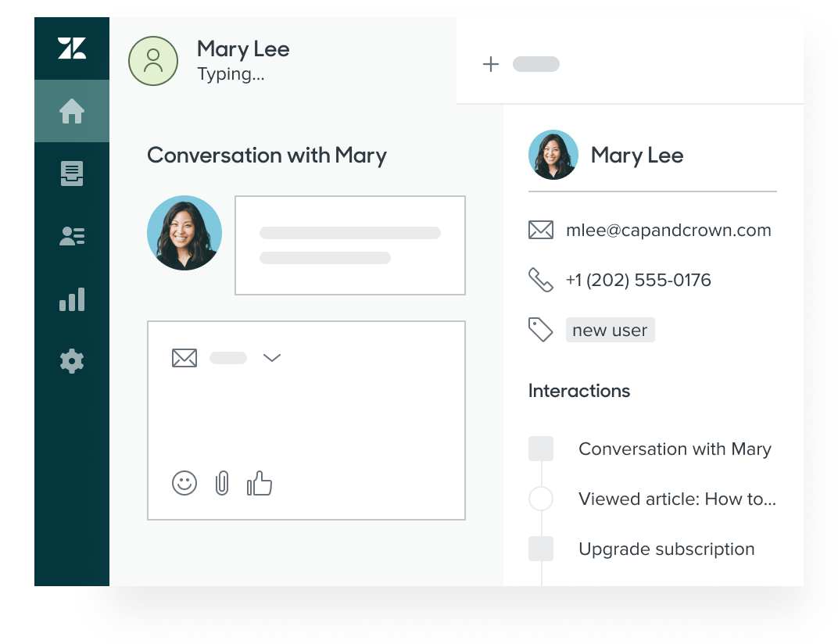Select the 'new user' tag

click(x=610, y=330)
